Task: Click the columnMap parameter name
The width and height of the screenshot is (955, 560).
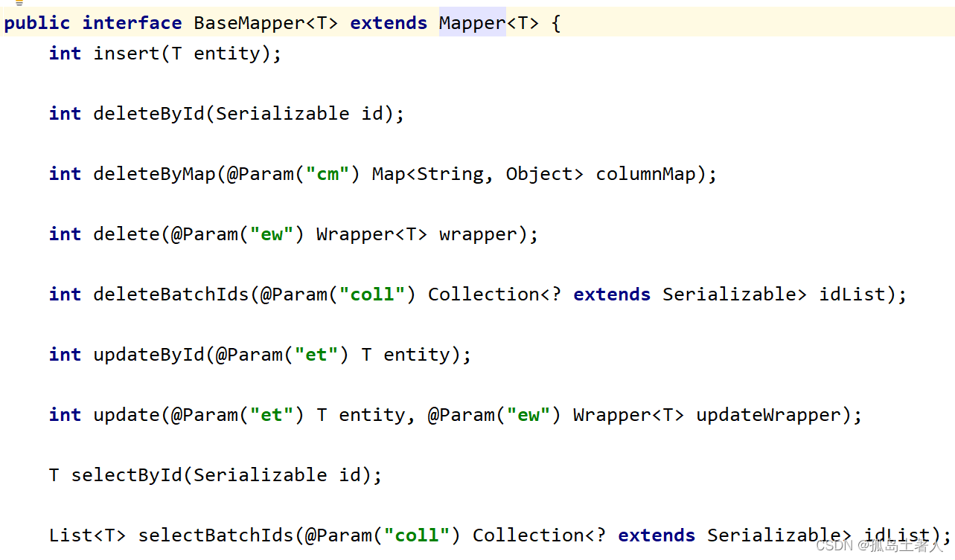Action: [645, 174]
